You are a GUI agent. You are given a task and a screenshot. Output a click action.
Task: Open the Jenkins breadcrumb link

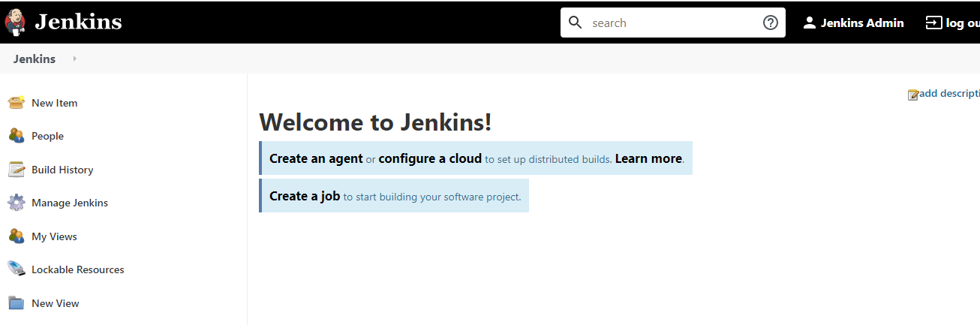[x=35, y=59]
